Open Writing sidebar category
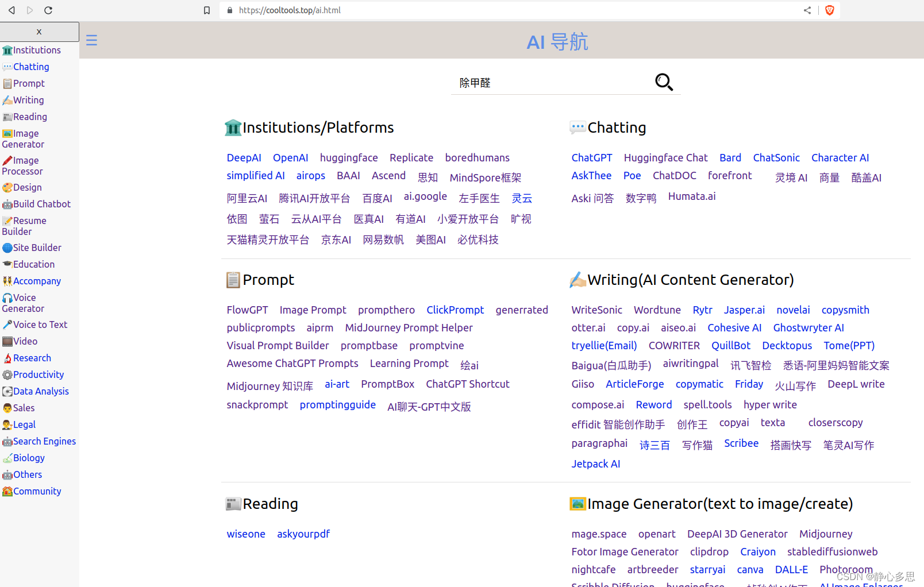The height and width of the screenshot is (587, 924). coord(24,100)
